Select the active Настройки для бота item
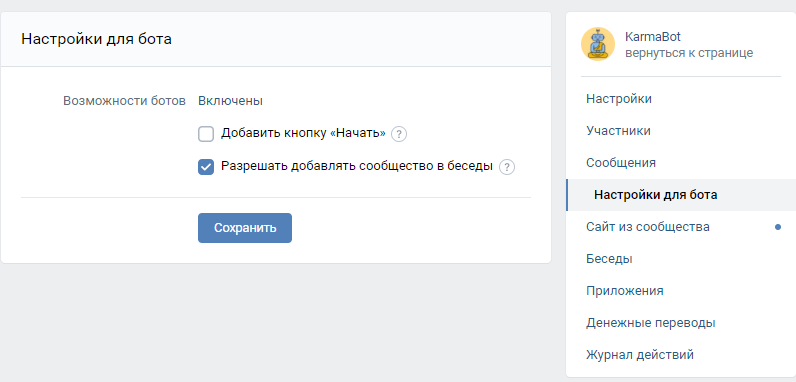Viewport: 796px width, 382px height. 681,195
